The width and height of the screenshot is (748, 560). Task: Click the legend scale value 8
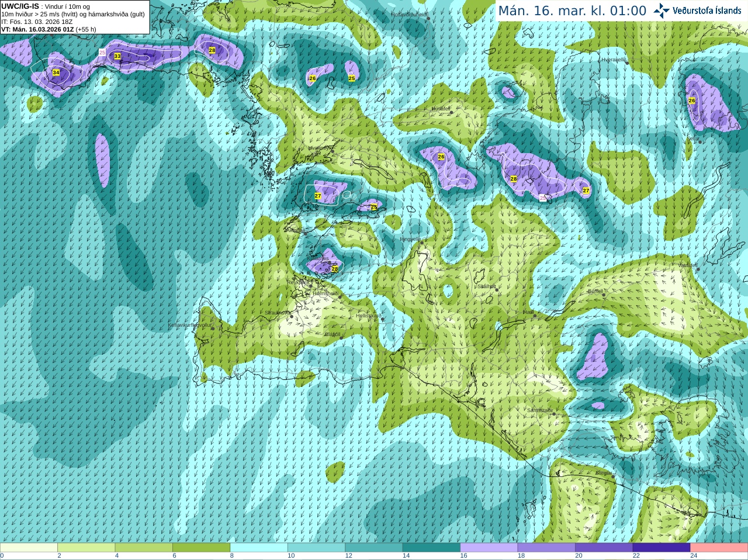pyautogui.click(x=232, y=556)
